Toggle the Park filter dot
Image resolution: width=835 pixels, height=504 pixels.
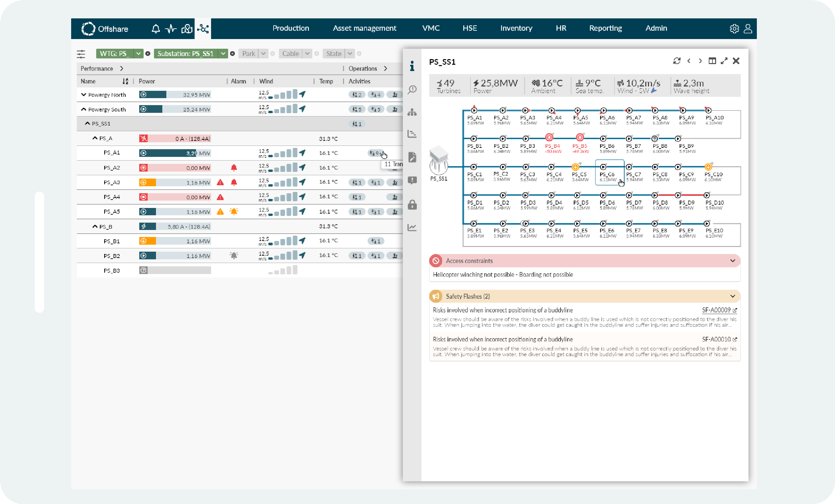click(273, 54)
